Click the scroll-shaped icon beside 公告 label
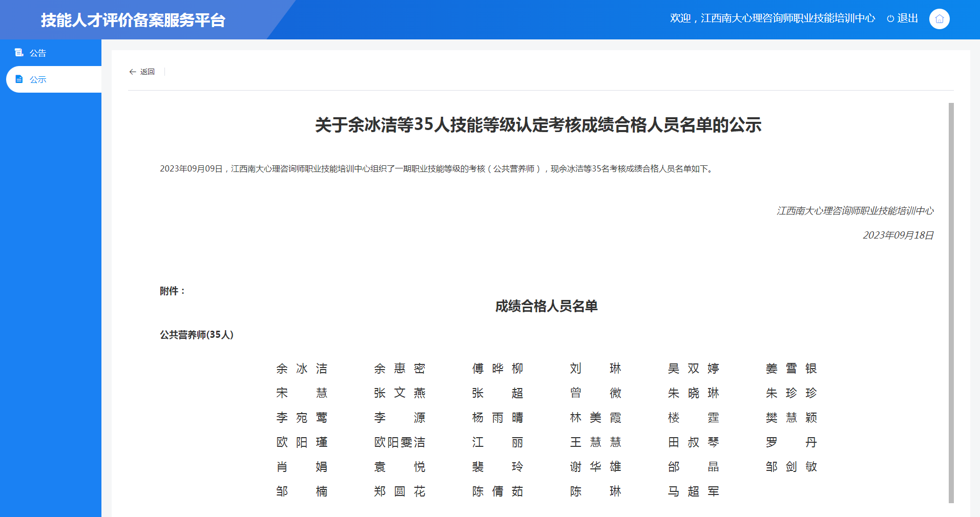 coord(19,52)
